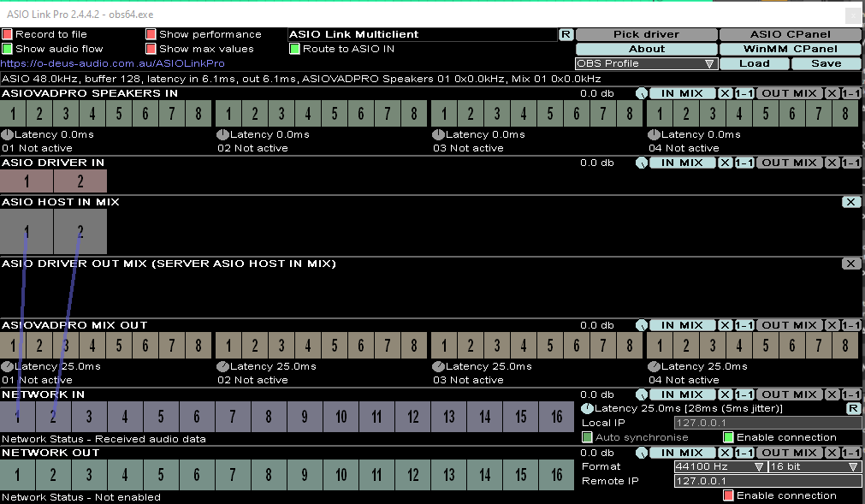This screenshot has width=865, height=504.
Task: Select channel 2 tile under ASIO DRIVER IN
Action: pyautogui.click(x=80, y=181)
